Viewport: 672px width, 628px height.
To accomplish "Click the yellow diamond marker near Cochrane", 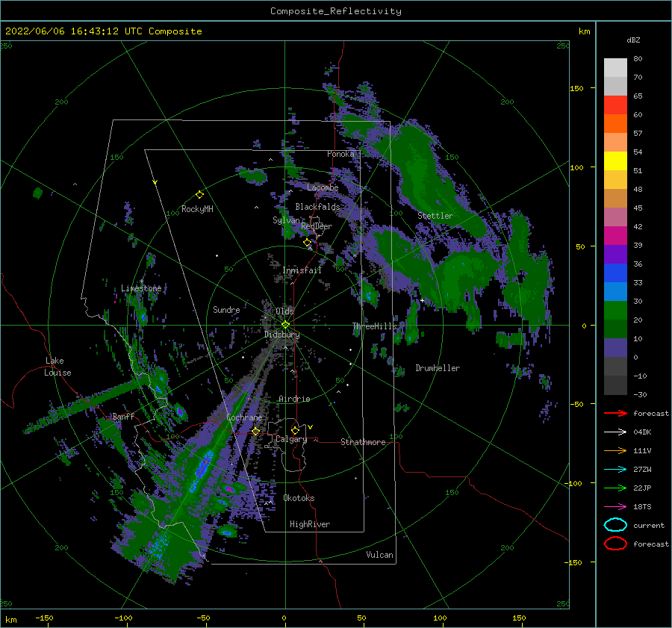I will [x=255, y=431].
